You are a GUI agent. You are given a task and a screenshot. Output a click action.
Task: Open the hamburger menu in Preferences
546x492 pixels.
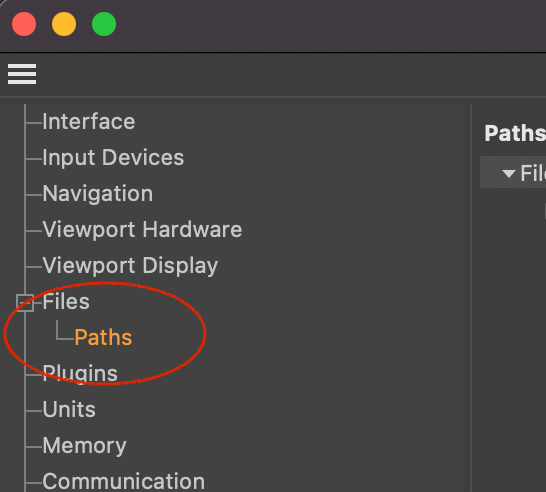[x=22, y=74]
